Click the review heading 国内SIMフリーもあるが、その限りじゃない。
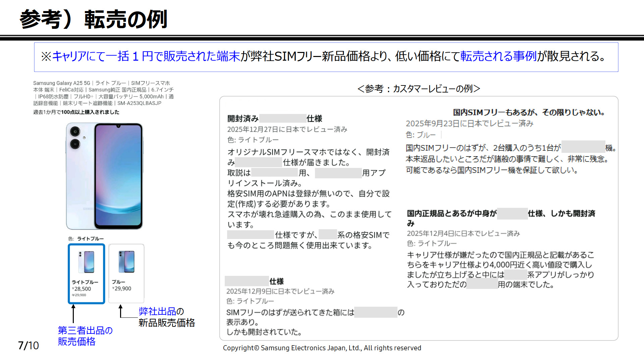644x362 pixels. [529, 113]
